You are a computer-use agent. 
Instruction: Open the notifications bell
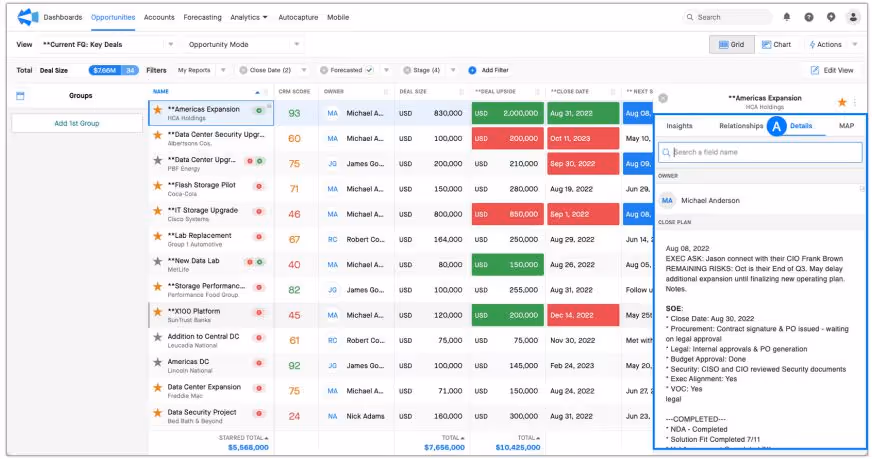786,17
